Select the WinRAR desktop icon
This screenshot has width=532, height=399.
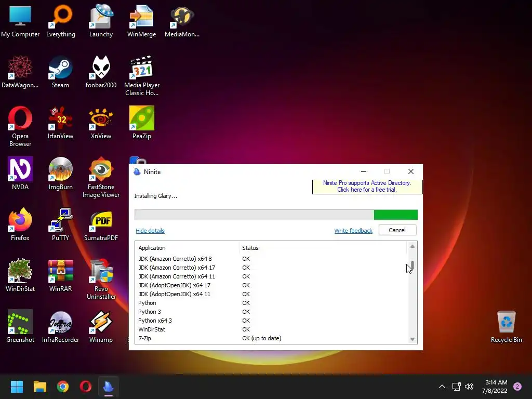60,275
